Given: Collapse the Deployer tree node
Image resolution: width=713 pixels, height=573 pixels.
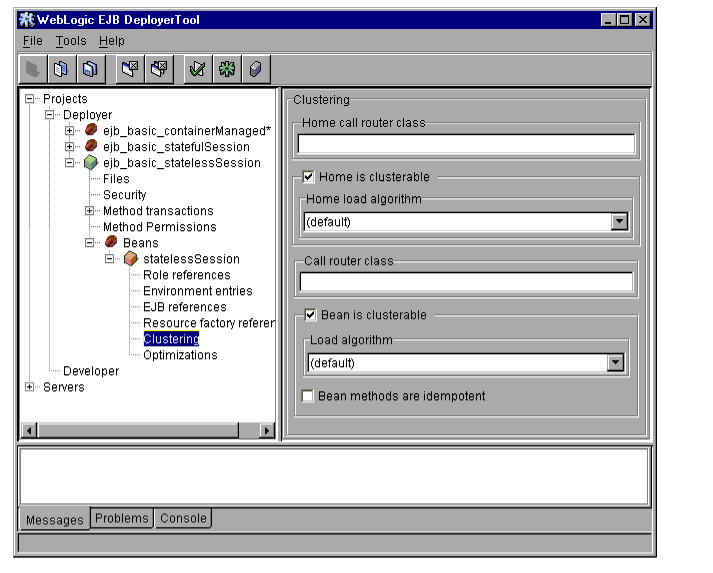Looking at the screenshot, I should point(50,115).
